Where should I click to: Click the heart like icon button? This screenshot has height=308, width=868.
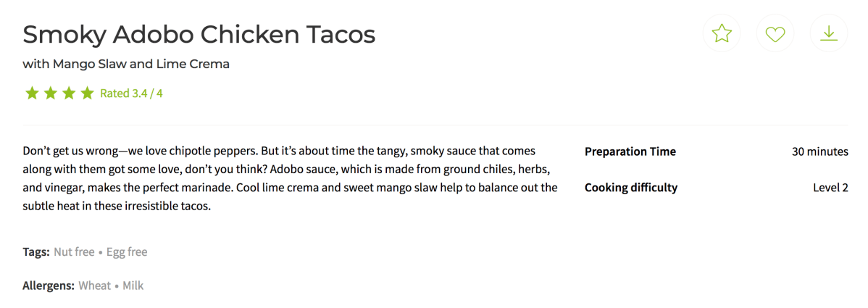pyautogui.click(x=775, y=33)
